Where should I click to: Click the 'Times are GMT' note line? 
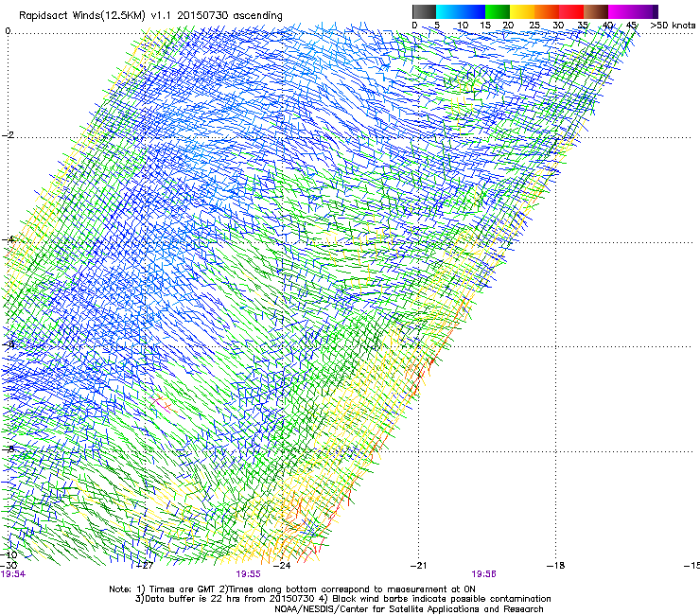pyautogui.click(x=292, y=589)
